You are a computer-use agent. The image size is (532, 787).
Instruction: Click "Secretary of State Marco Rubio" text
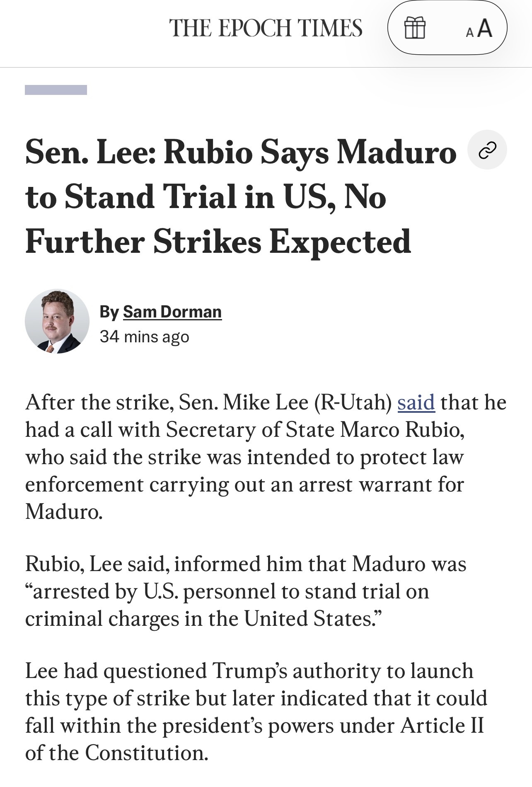pos(315,430)
